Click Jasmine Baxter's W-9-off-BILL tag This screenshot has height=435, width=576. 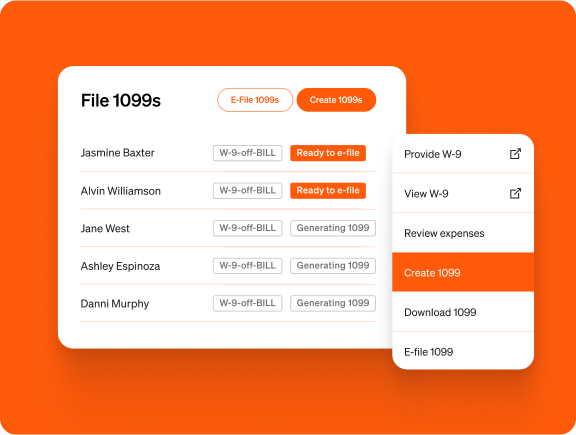(248, 153)
